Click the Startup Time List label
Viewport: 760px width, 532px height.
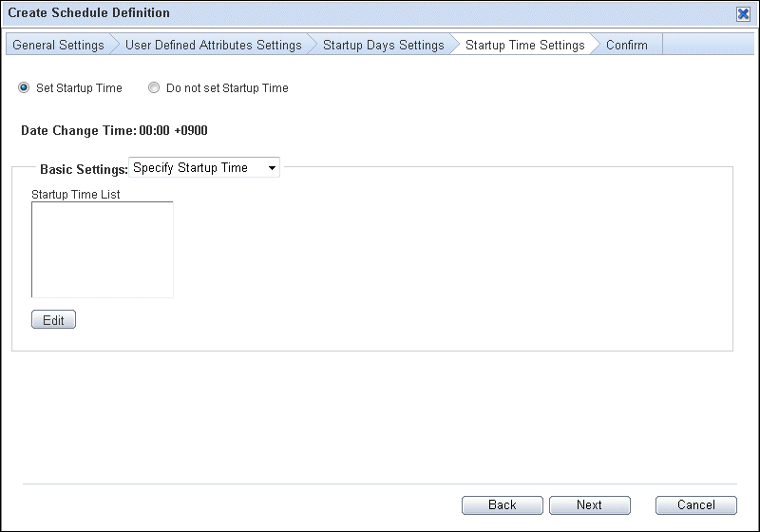pos(76,195)
